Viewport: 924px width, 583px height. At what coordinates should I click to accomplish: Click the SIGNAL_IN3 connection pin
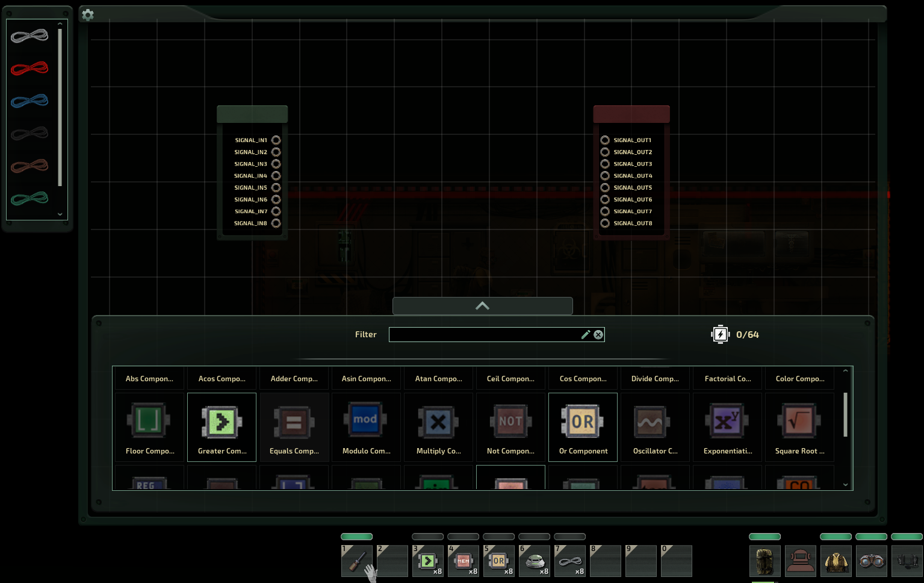point(276,164)
